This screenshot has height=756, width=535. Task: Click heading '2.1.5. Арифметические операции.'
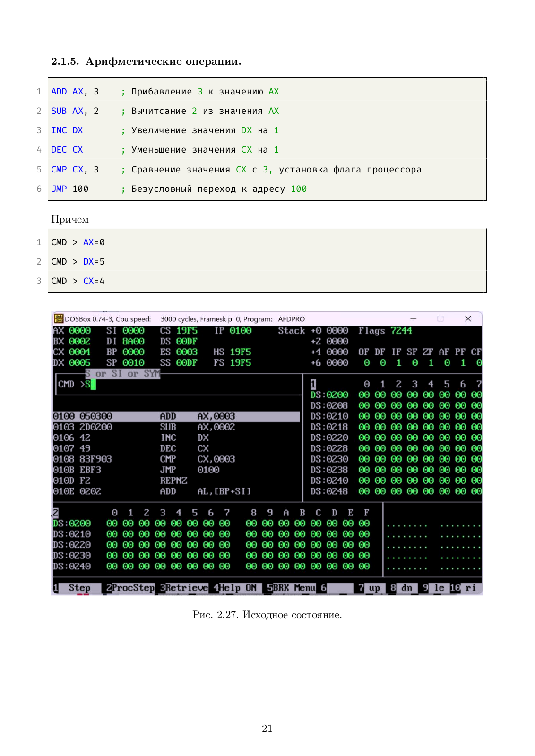pos(146,61)
